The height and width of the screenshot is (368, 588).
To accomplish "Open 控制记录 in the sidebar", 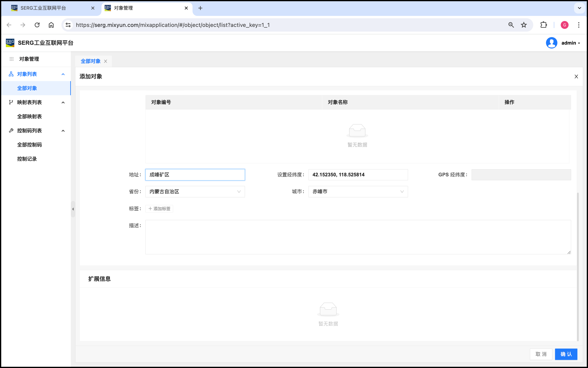I will [x=27, y=159].
